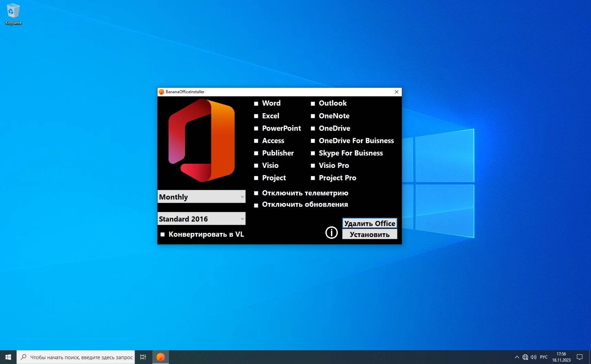Open the Windows Start menu
Screen dimensions: 591x364
coord(8,357)
